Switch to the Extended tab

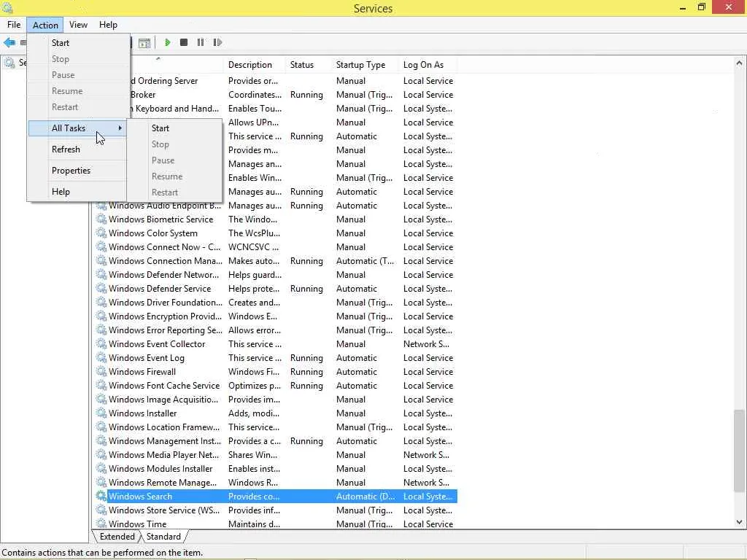point(117,537)
